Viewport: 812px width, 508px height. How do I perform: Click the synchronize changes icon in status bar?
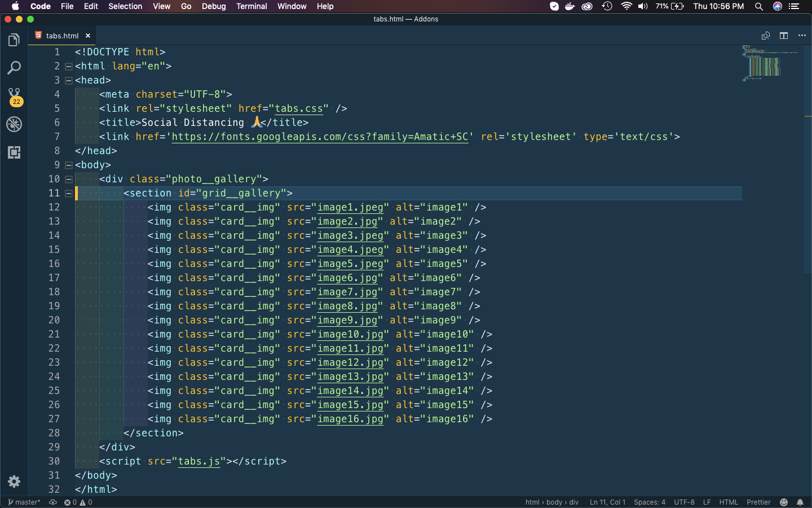pos(53,502)
